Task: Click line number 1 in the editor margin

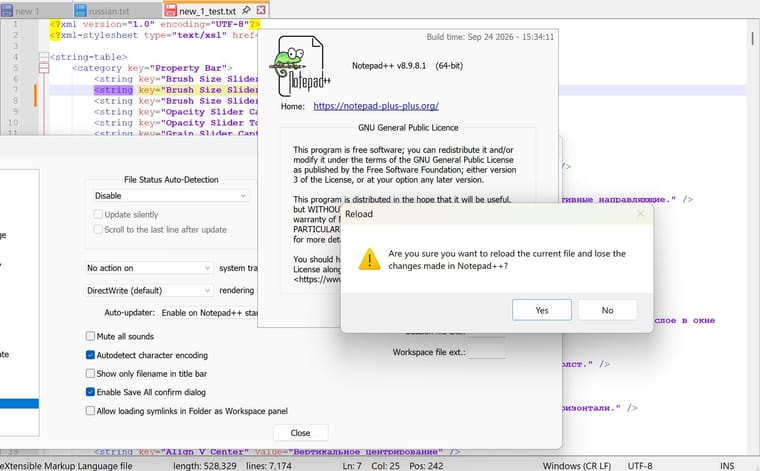Action: coord(16,24)
